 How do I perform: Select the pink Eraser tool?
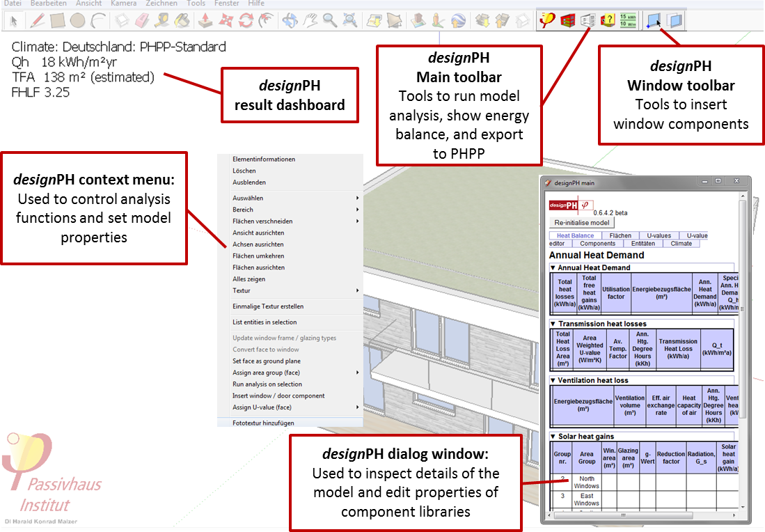141,20
